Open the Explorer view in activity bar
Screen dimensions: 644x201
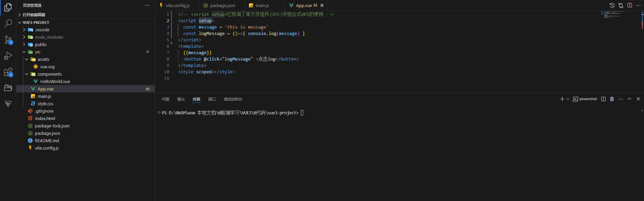pos(8,7)
